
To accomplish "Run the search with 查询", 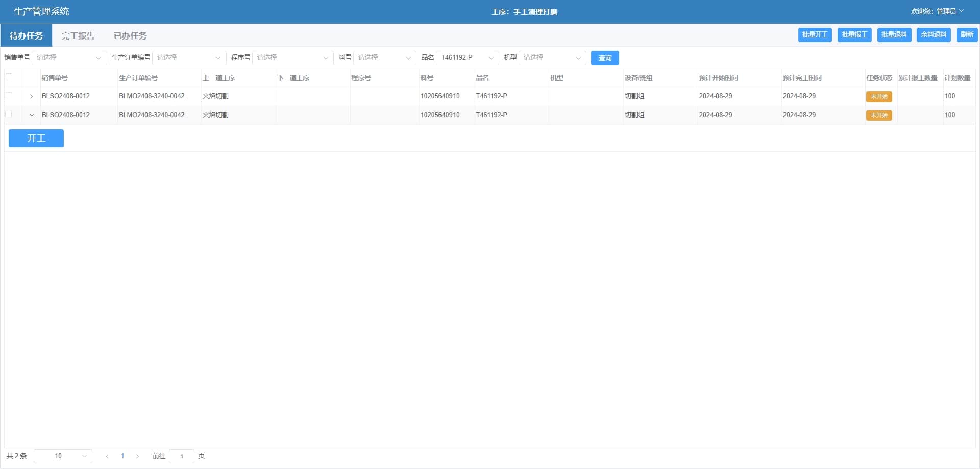I will point(605,58).
